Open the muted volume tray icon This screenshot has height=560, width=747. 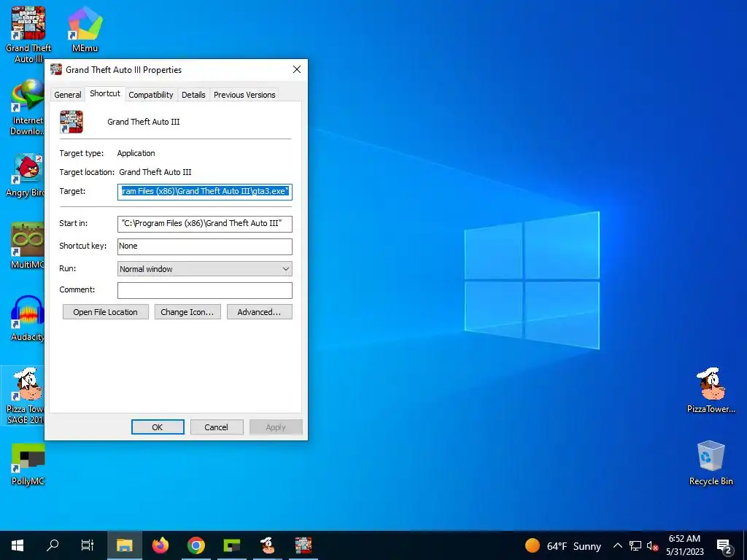[652, 545]
